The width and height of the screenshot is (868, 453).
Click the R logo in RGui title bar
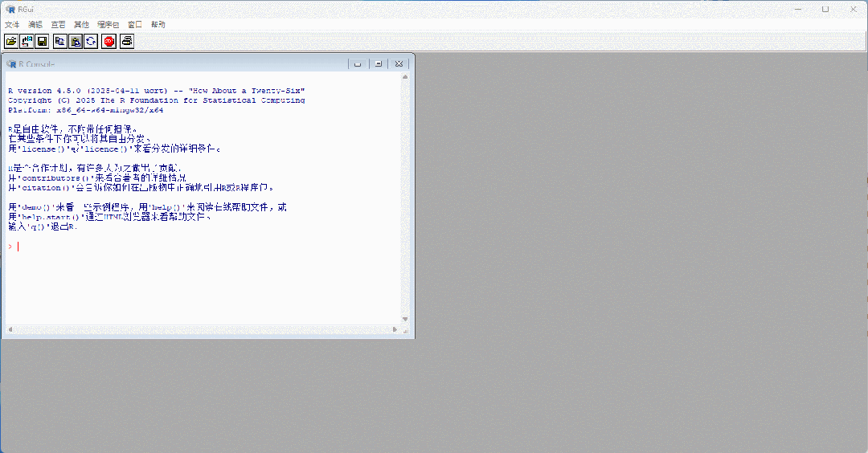pyautogui.click(x=10, y=10)
